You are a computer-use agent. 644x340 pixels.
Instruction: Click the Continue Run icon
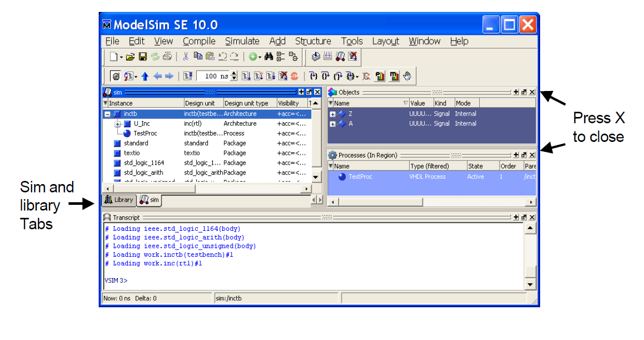(258, 76)
